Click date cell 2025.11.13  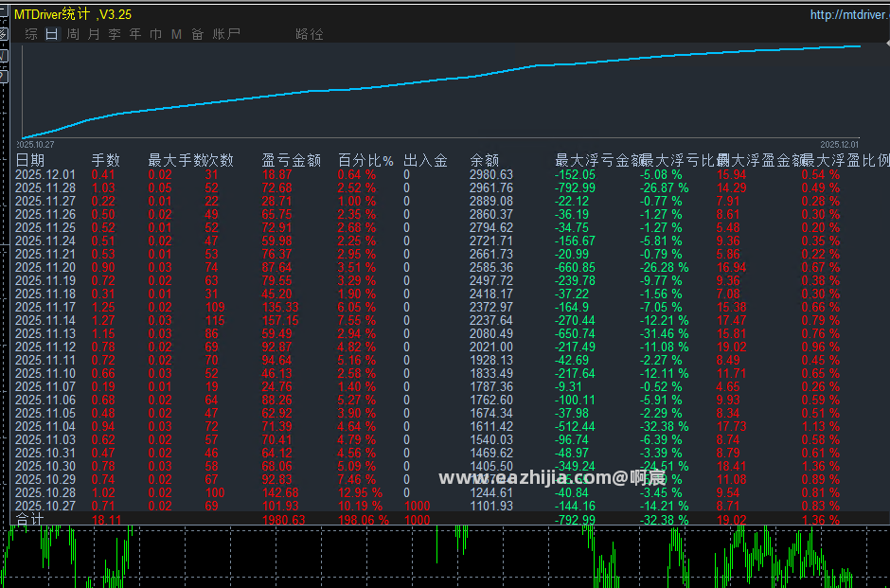[44, 333]
